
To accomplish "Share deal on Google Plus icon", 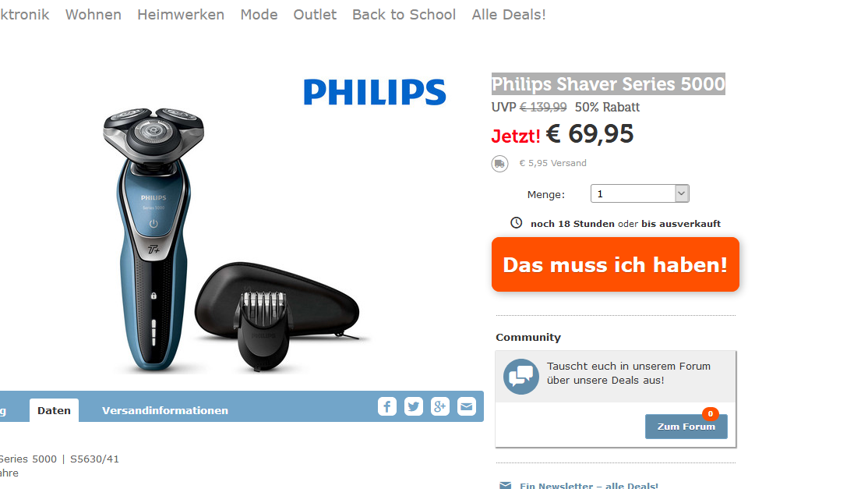I will [440, 406].
